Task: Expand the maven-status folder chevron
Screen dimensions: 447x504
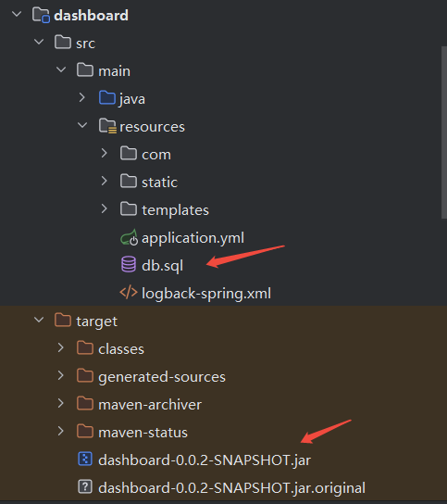Action: (61, 431)
